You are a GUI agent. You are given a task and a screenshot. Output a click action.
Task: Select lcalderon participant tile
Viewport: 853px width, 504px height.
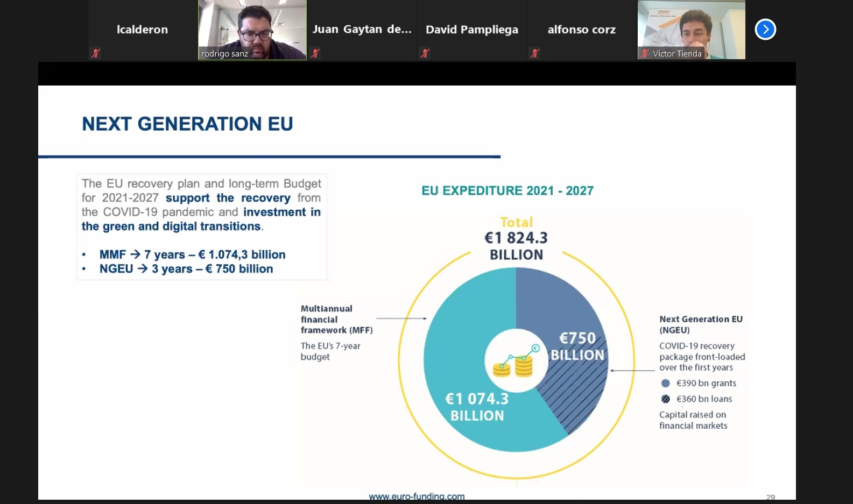tap(143, 30)
